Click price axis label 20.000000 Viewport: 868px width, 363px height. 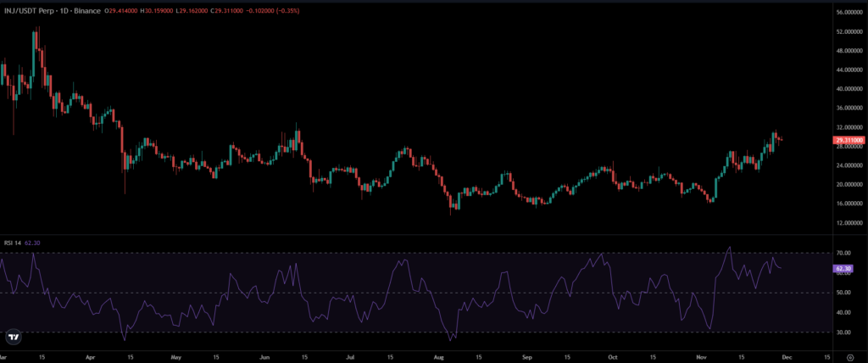tap(850, 185)
